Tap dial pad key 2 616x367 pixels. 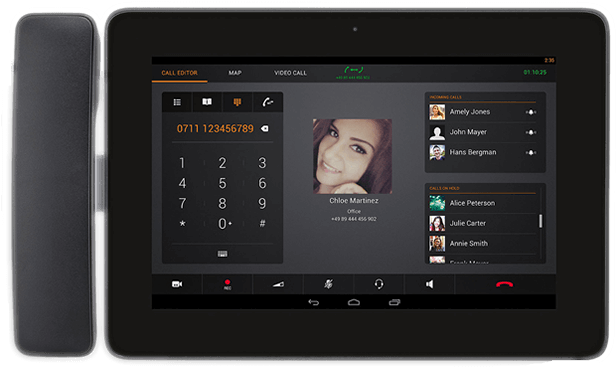(x=222, y=163)
